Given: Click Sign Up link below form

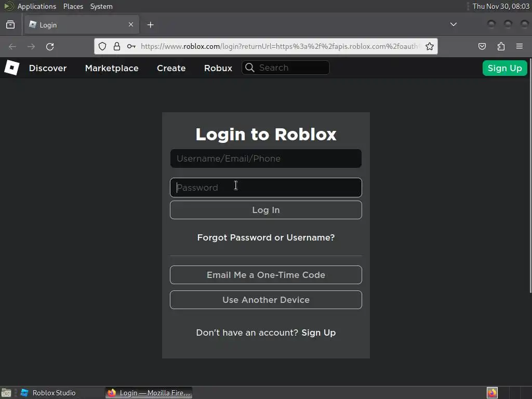Looking at the screenshot, I should click(x=318, y=332).
